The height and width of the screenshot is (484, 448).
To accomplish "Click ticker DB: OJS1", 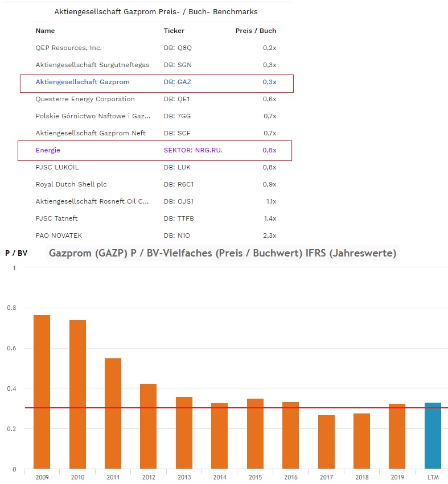I will click(179, 201).
